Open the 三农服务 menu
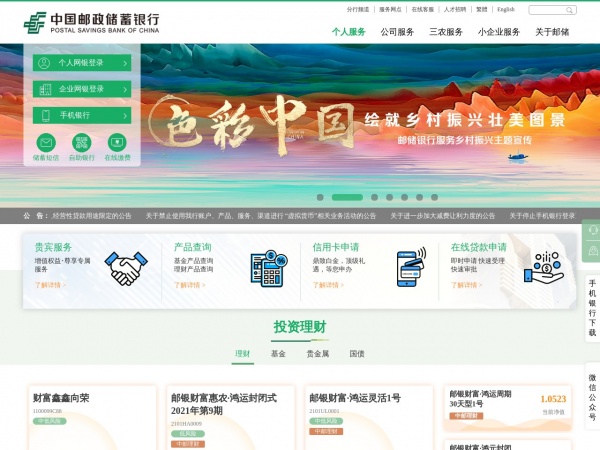The height and width of the screenshot is (450, 600). coord(446,32)
